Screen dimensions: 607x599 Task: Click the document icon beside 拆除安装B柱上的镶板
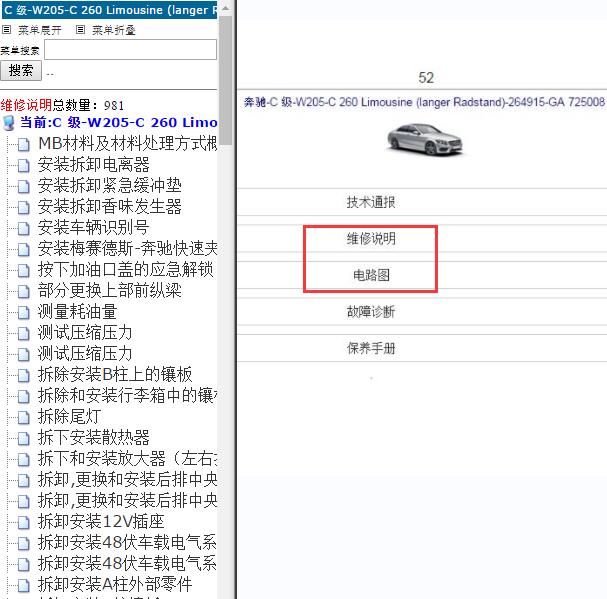coord(24,375)
